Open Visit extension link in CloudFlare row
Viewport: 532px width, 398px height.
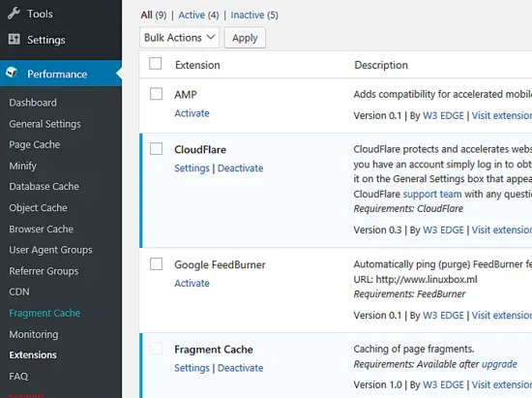pyautogui.click(x=502, y=230)
